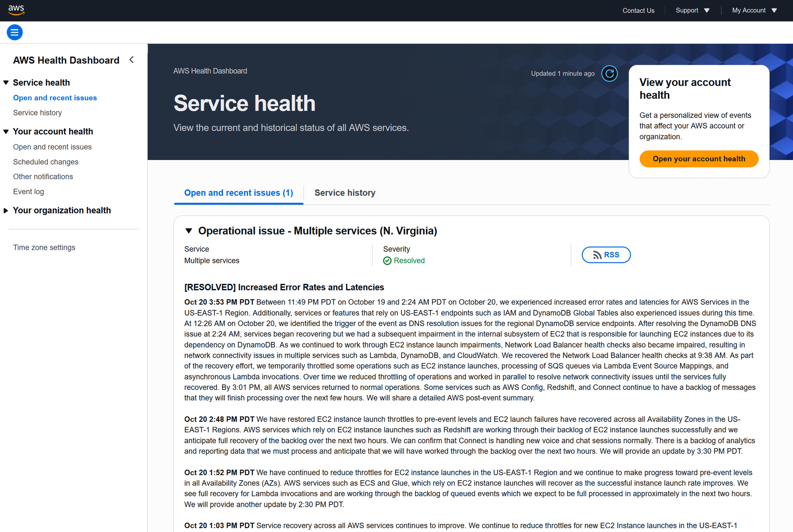The width and height of the screenshot is (793, 532).
Task: Switch to the Service history tab
Action: point(345,193)
